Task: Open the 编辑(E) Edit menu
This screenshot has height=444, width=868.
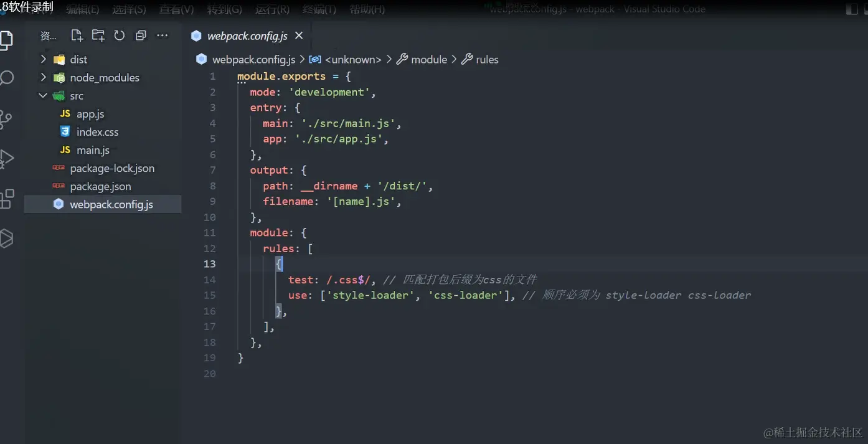Action: (x=83, y=9)
